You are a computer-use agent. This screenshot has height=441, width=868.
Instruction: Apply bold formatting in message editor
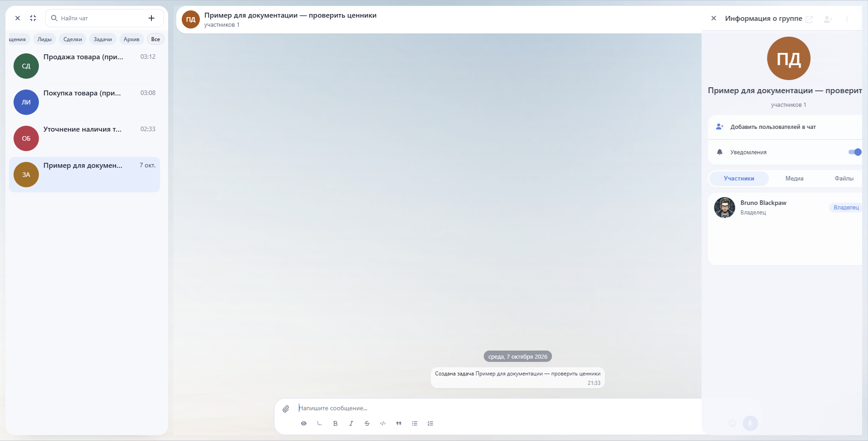(335, 423)
